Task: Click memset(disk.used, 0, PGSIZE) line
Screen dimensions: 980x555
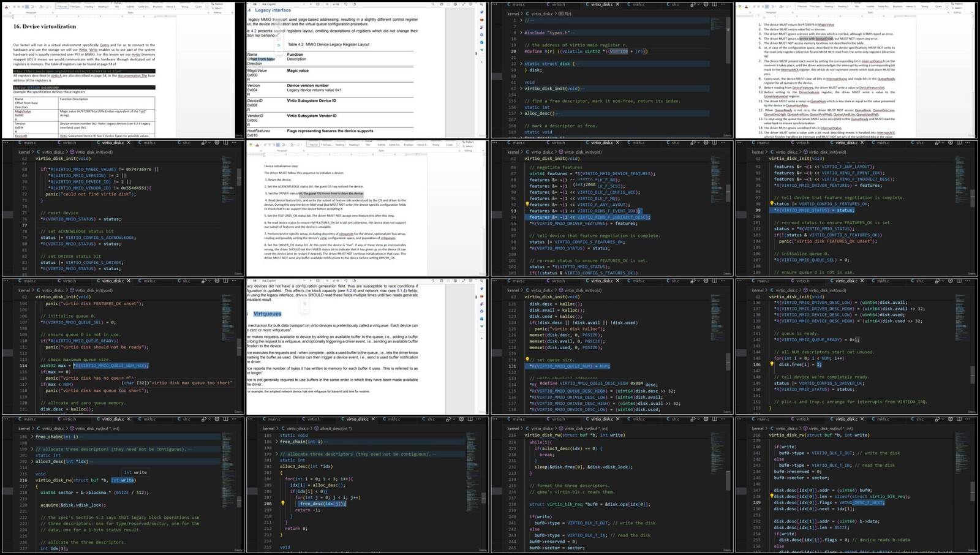Action: [x=566, y=347]
